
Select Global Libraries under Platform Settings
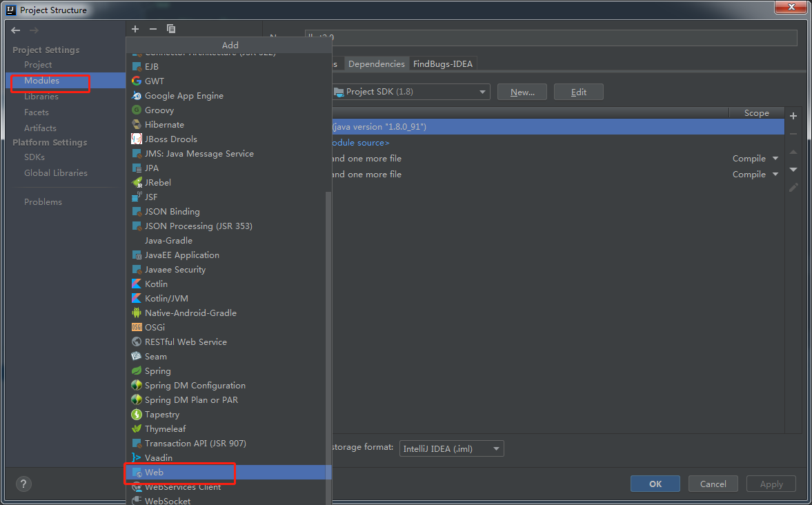(x=55, y=173)
